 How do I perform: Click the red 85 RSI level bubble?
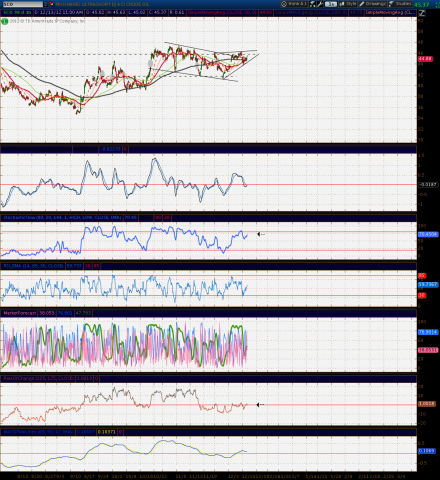pyautogui.click(x=422, y=276)
